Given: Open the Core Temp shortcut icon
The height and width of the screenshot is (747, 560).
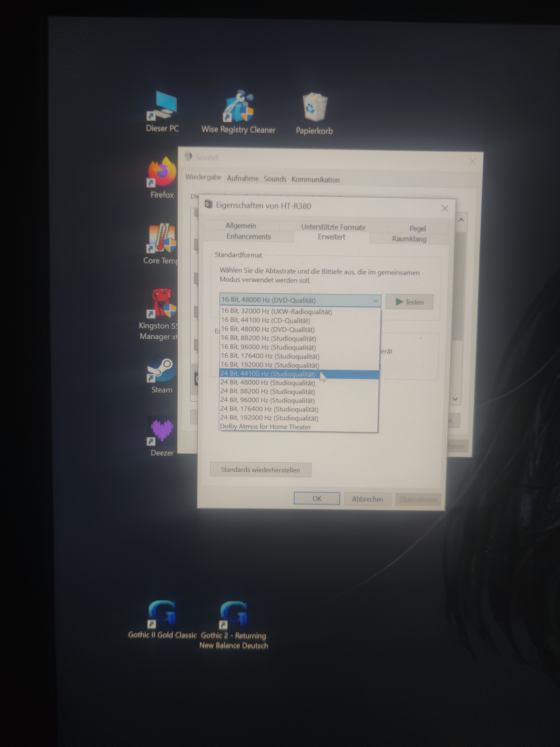Looking at the screenshot, I should 162,239.
